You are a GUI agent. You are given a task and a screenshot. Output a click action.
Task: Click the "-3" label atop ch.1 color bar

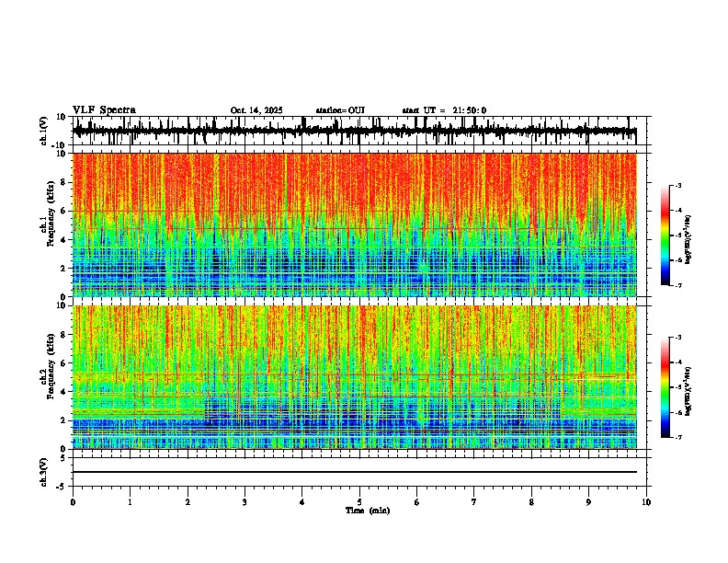[678, 185]
